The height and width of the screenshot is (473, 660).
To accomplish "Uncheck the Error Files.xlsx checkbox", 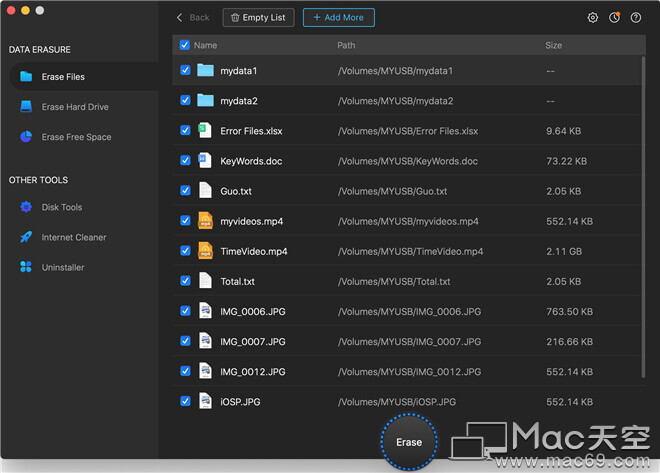I will pos(185,130).
